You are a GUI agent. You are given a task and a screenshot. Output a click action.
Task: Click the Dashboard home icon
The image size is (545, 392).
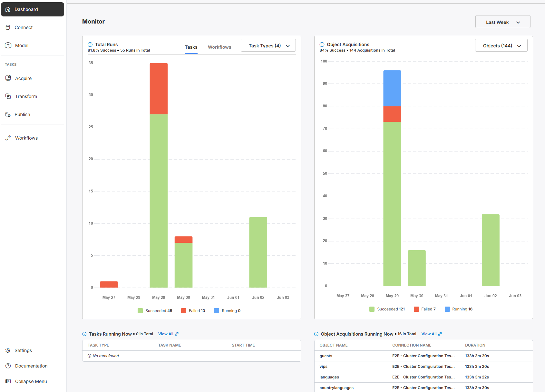(8, 9)
